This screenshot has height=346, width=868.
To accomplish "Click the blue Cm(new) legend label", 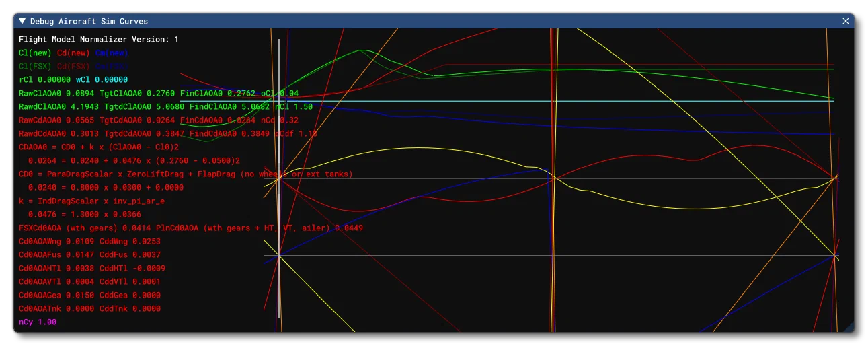I will click(x=112, y=53).
